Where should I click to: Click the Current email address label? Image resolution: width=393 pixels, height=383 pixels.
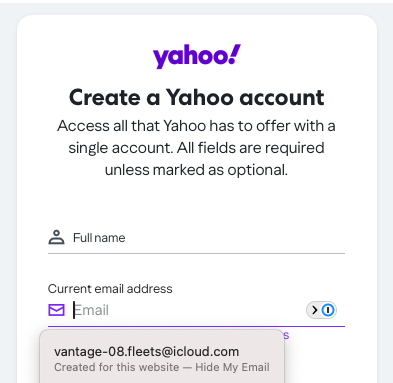[x=110, y=289]
